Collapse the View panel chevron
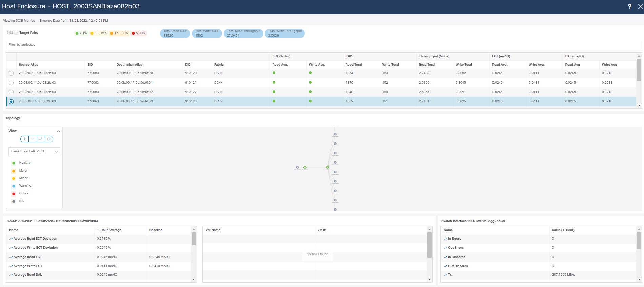Viewport: 644px width, 287px height. click(x=58, y=131)
